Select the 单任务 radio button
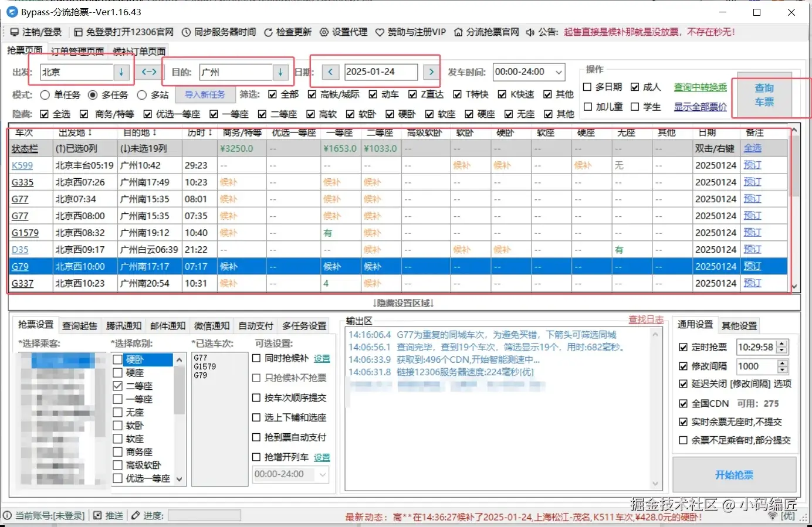This screenshot has width=812, height=527. 45,94
